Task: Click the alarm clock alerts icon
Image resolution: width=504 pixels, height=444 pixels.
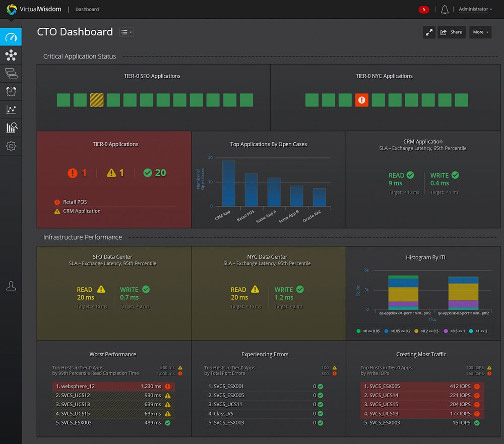Action: (10, 91)
